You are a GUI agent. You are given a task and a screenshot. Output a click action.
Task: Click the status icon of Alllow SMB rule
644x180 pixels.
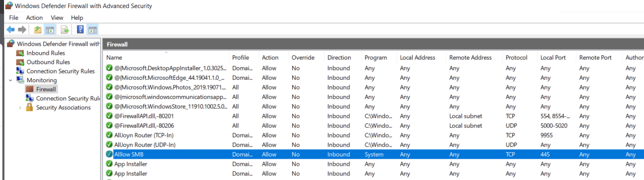point(109,154)
